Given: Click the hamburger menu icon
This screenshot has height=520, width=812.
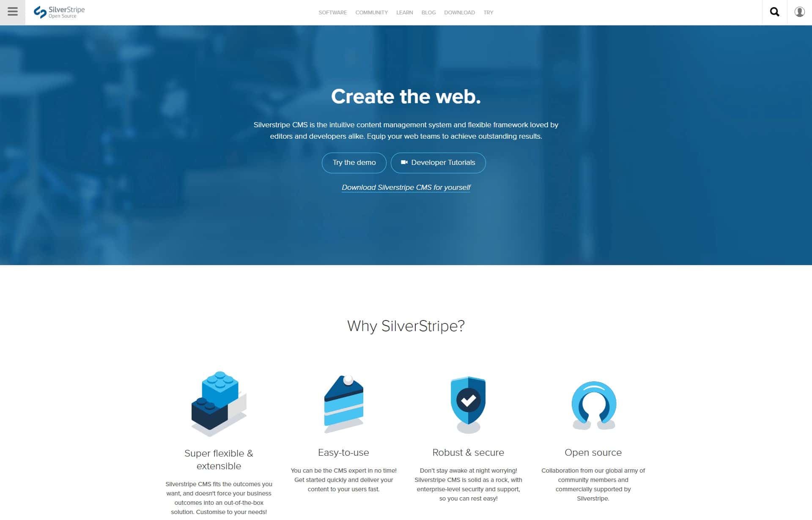Looking at the screenshot, I should tap(12, 11).
